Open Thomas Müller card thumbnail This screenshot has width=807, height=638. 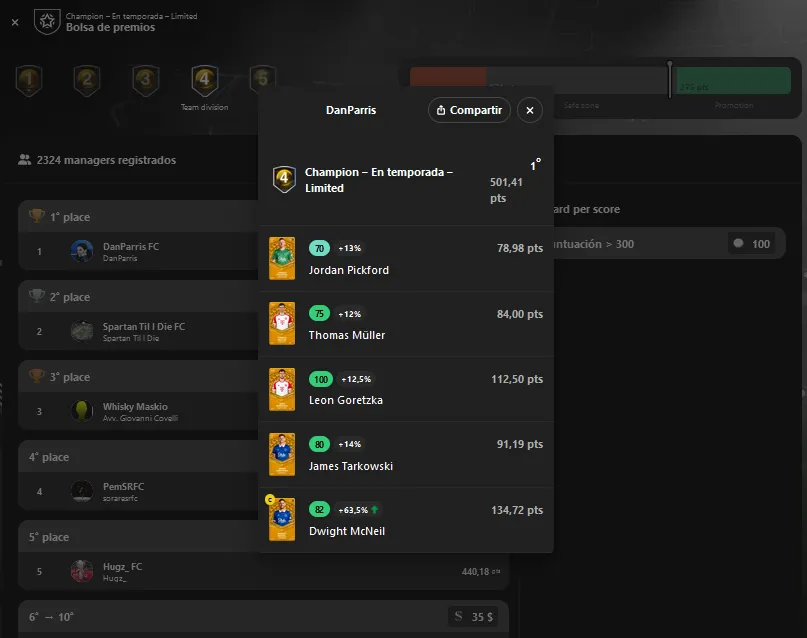(282, 323)
